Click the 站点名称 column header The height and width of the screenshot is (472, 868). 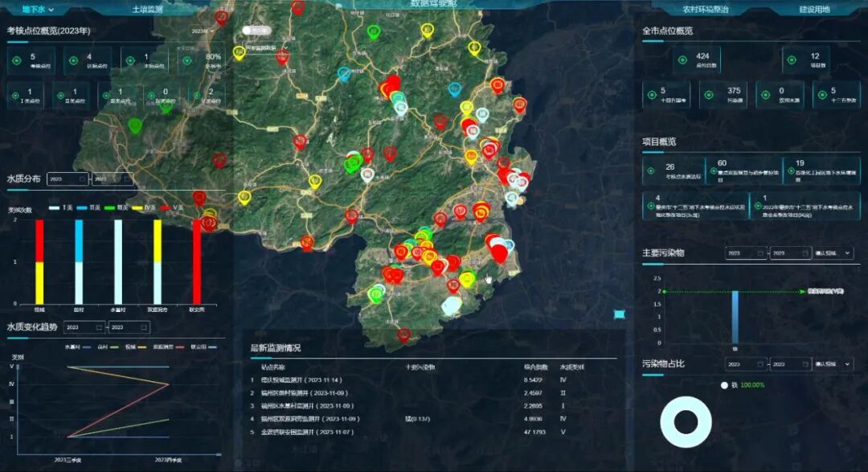tap(273, 367)
